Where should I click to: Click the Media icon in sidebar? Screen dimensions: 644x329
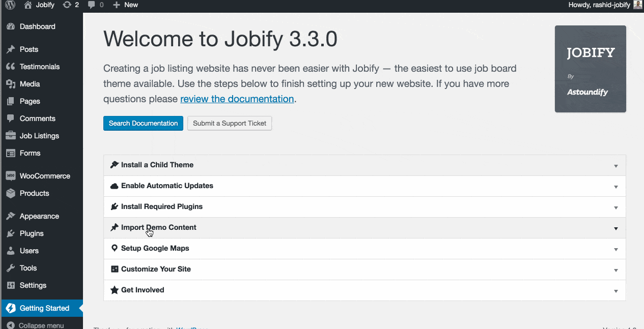pyautogui.click(x=10, y=84)
